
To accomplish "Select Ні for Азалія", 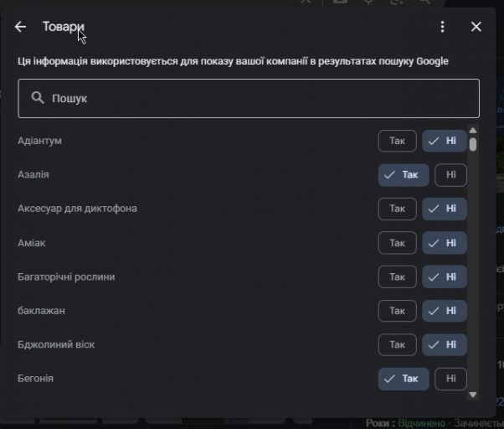I will pos(450,175).
